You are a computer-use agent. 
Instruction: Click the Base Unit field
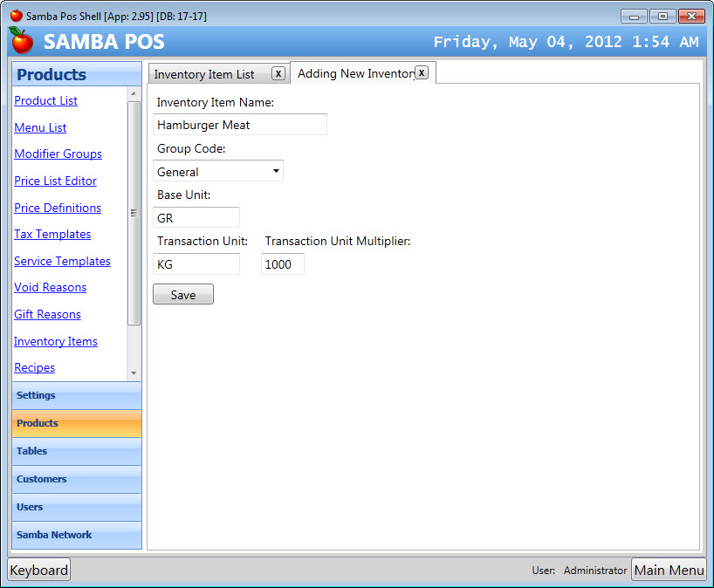tap(196, 217)
